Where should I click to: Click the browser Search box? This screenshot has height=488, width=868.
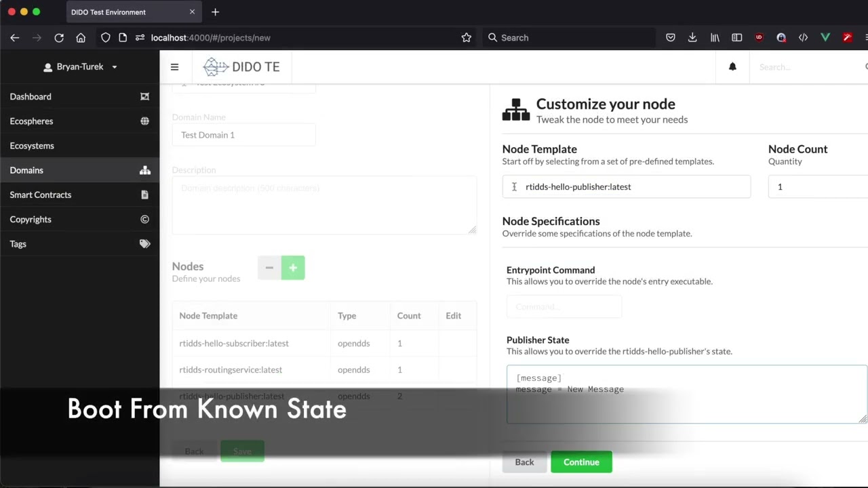(570, 38)
